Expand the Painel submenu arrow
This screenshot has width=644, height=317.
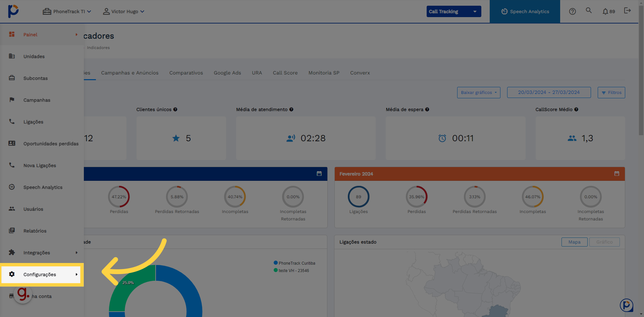(76, 35)
